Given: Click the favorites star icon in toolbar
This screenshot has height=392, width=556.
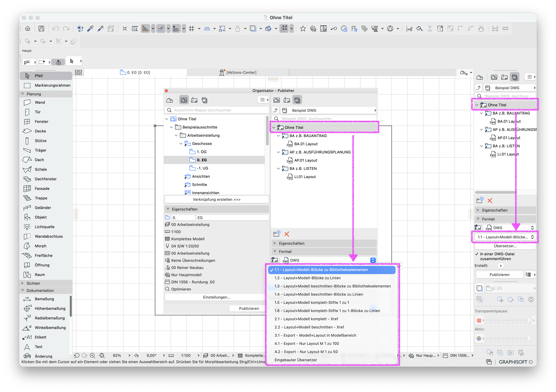Looking at the screenshot, I should click(x=303, y=29).
